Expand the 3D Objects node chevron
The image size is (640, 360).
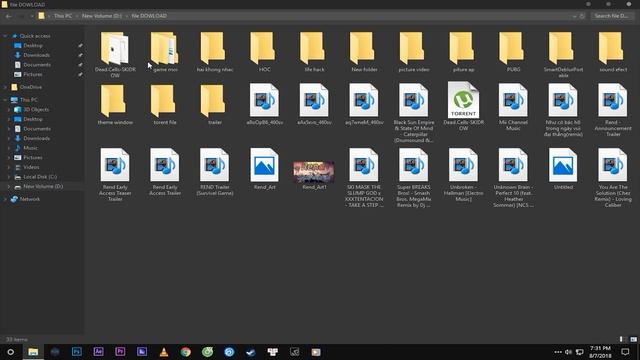pos(9,109)
